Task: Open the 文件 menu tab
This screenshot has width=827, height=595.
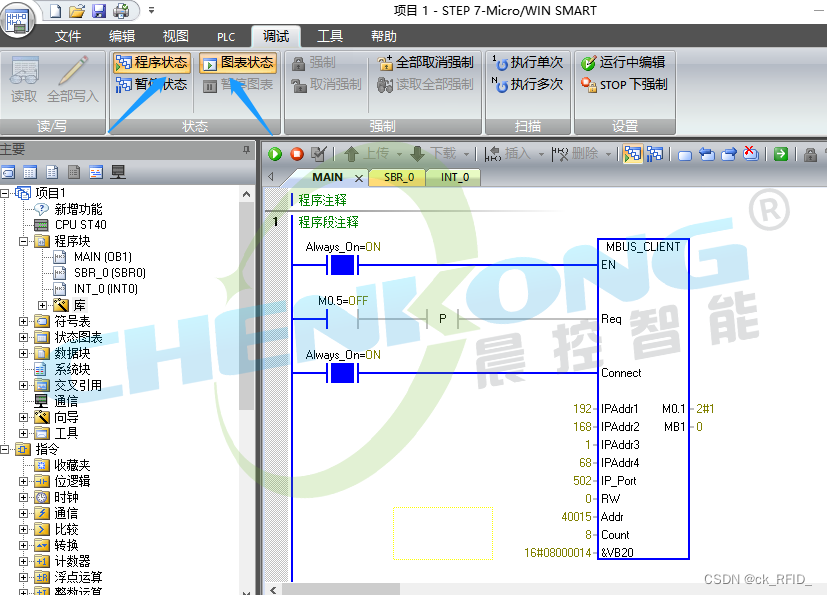Action: coord(68,36)
